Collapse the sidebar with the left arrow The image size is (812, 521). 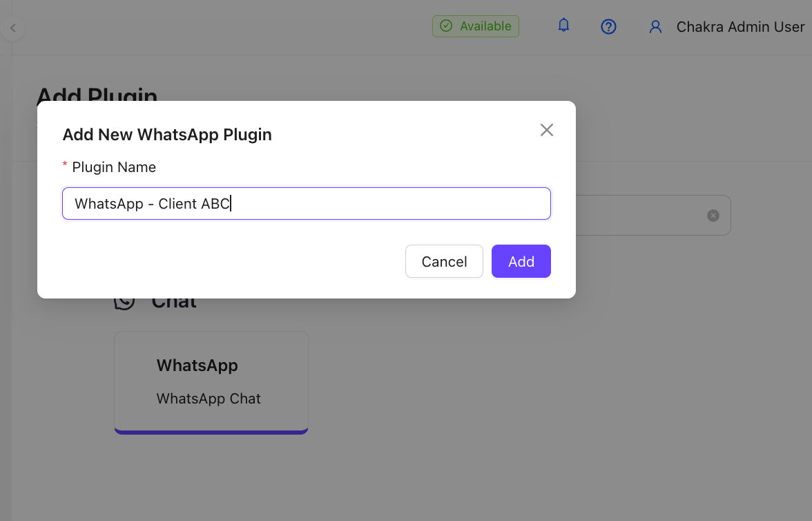pyautogui.click(x=12, y=28)
